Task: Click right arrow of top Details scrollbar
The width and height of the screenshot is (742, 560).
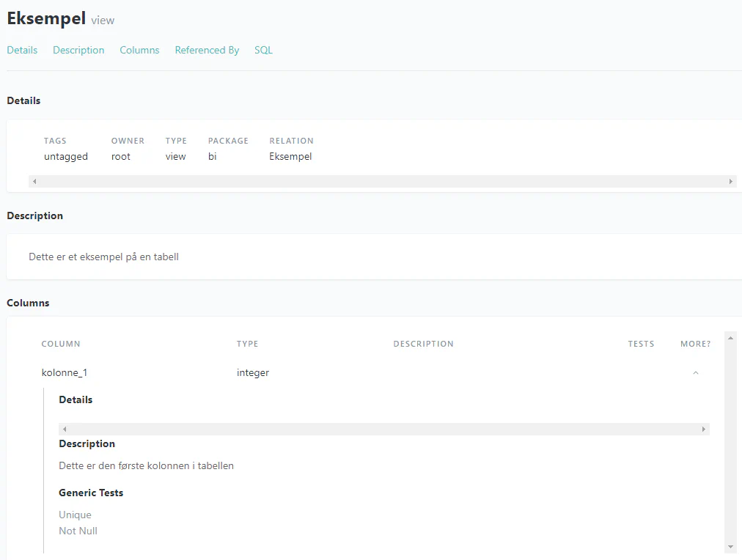Action: [730, 181]
